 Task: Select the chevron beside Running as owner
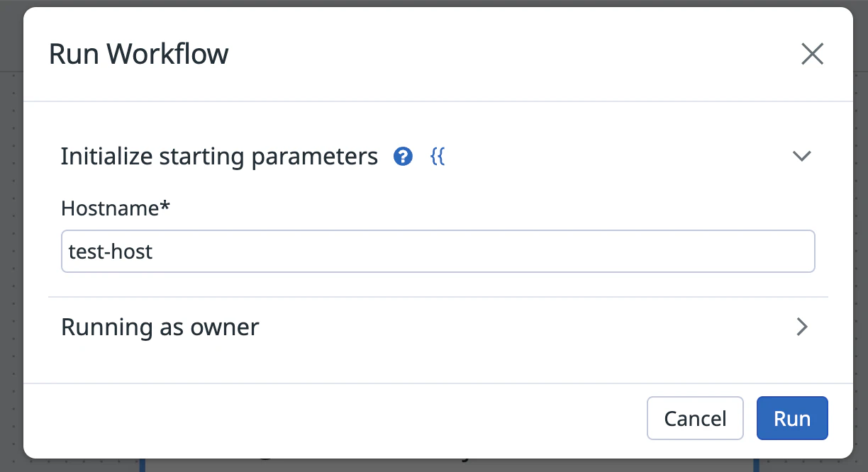(x=802, y=327)
